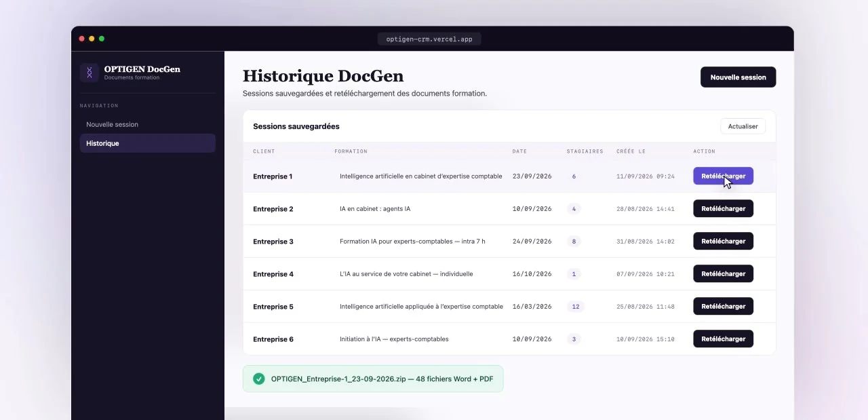Click the timestamp 11/09/2026 09:24
The image size is (868, 420).
coord(646,176)
